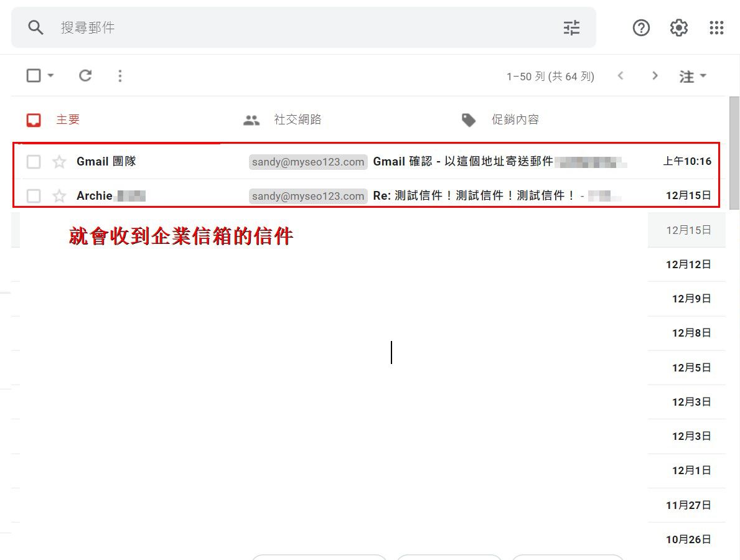Open Settings gear icon
This screenshot has height=560, width=740.
pyautogui.click(x=678, y=27)
